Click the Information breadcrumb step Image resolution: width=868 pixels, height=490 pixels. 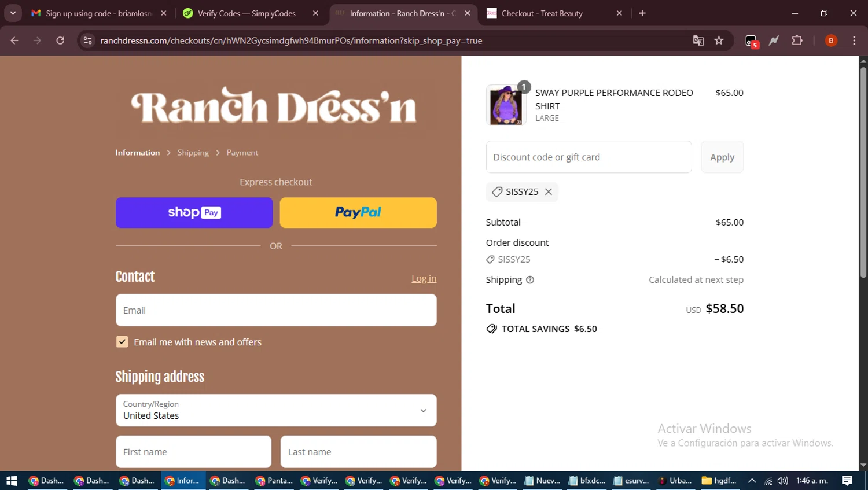(x=137, y=153)
